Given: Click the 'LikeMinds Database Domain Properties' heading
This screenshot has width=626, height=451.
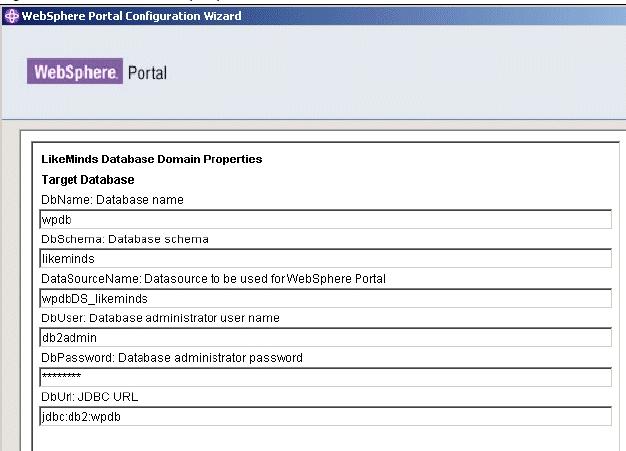Looking at the screenshot, I should 152,159.
